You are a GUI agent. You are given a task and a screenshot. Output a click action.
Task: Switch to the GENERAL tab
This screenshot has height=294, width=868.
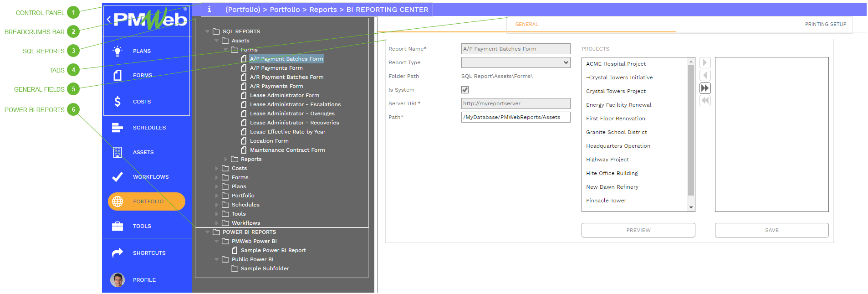(x=526, y=24)
